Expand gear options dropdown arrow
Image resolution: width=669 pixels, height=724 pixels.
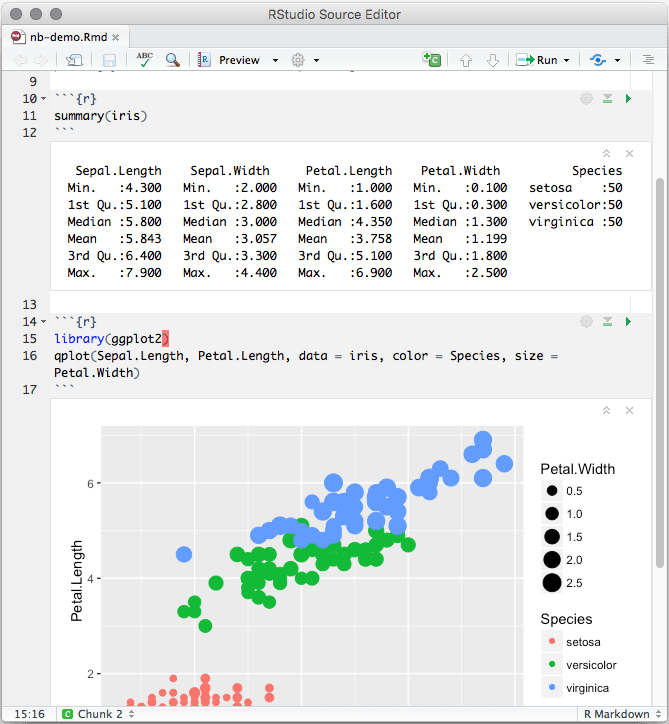click(316, 60)
